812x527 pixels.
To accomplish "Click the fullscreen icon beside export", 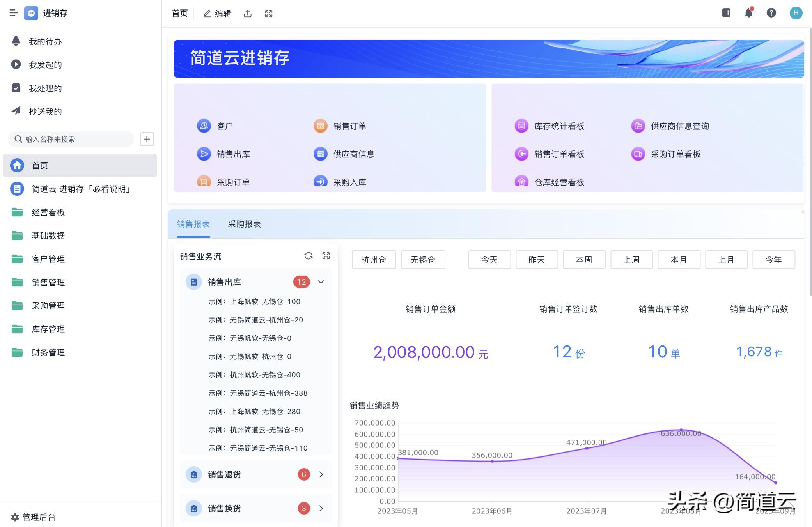I will point(269,14).
